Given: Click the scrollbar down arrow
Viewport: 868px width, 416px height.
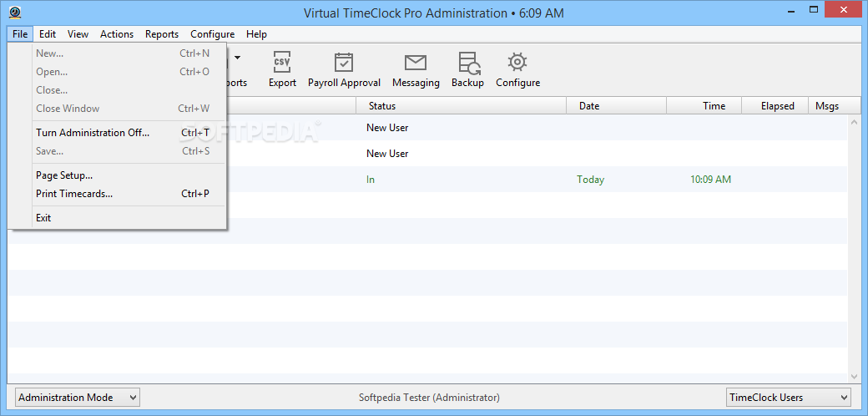Looking at the screenshot, I should pyautogui.click(x=854, y=377).
